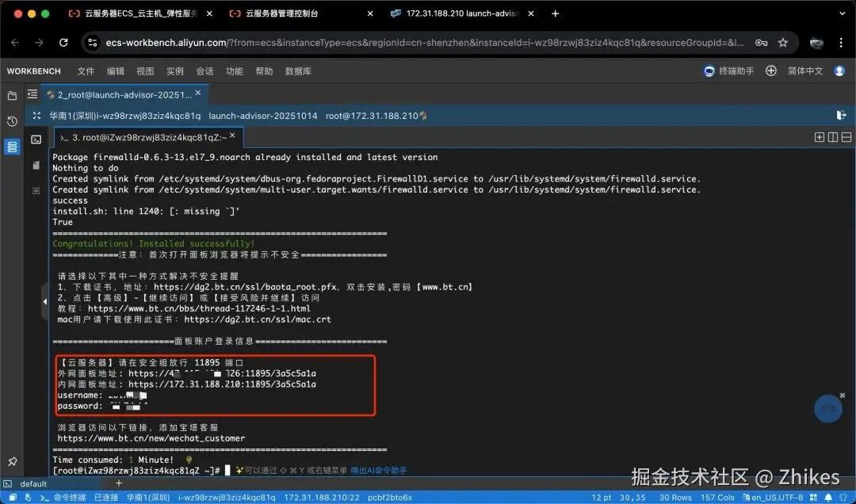Click 172.31.188.210:22 in the status bar

tap(322, 498)
